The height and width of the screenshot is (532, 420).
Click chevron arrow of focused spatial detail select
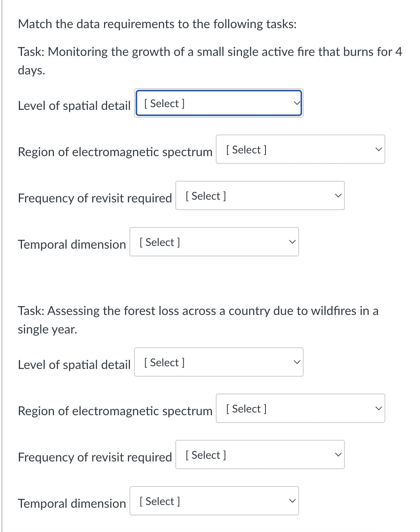click(296, 103)
